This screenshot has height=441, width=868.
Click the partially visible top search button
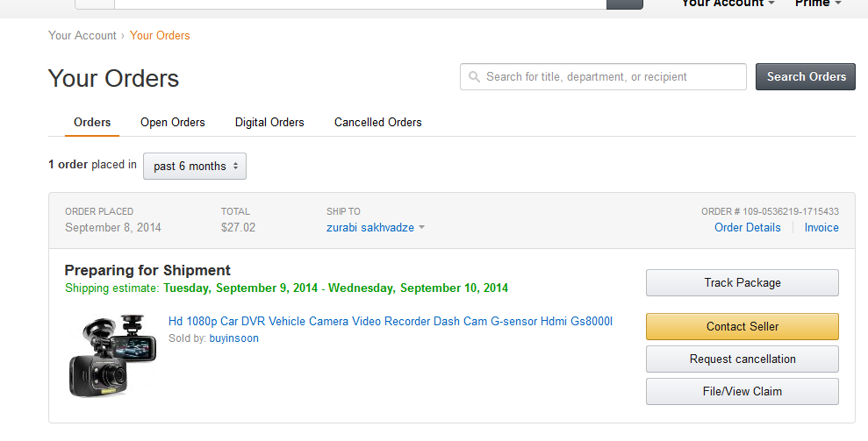click(x=625, y=4)
